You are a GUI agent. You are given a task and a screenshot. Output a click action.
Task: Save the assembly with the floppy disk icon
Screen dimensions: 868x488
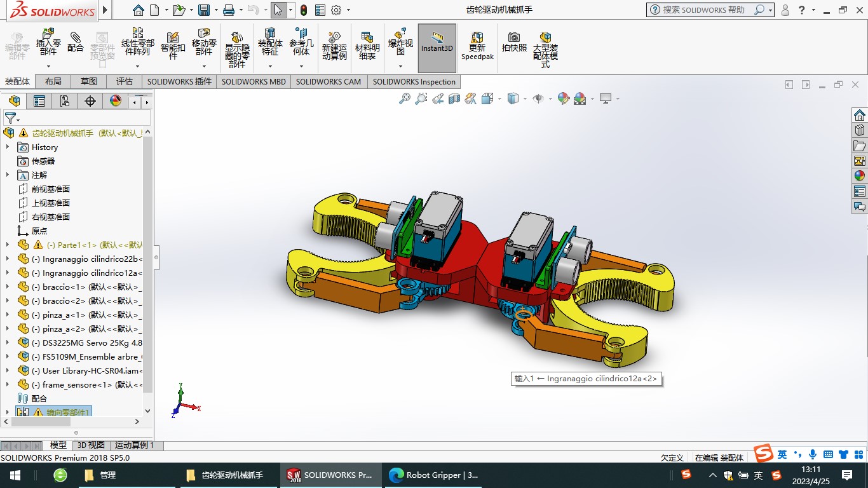click(x=204, y=10)
